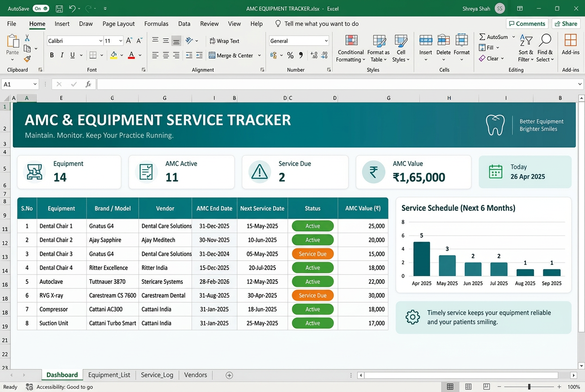
Task: Open the font size dropdown
Action: pos(121,41)
